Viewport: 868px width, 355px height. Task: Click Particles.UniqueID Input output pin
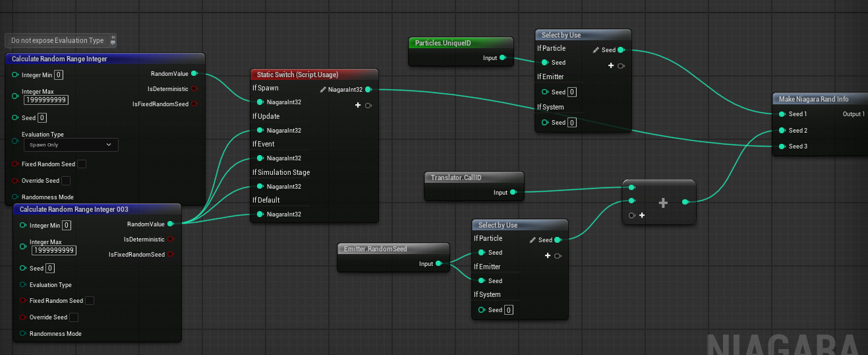502,58
